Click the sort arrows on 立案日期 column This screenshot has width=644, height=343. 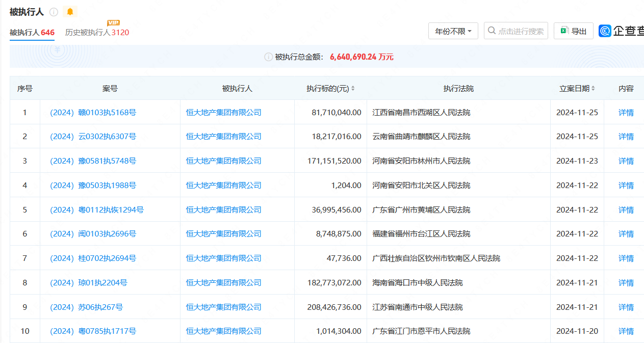(x=593, y=89)
